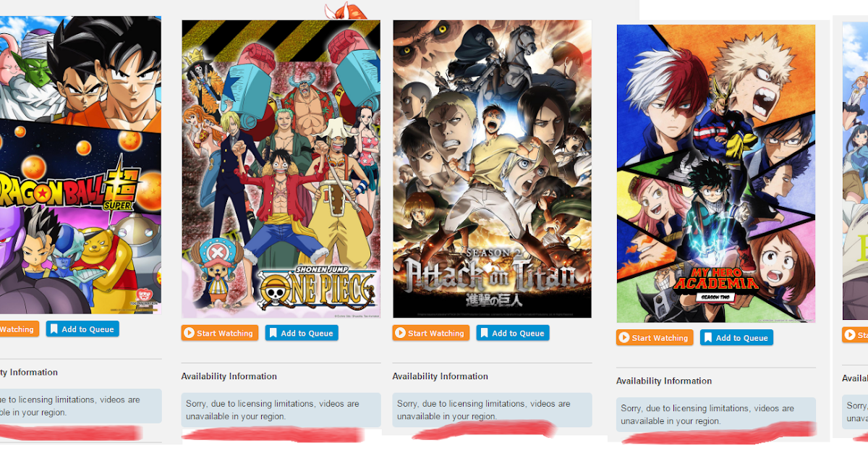Add One Piece to Queue
This screenshot has width=868, height=456.
pyautogui.click(x=302, y=333)
